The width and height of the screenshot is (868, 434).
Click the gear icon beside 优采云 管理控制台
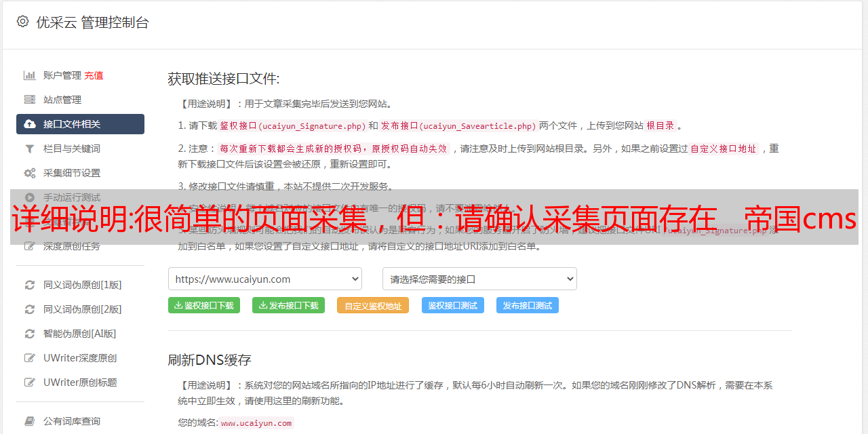pos(23,22)
